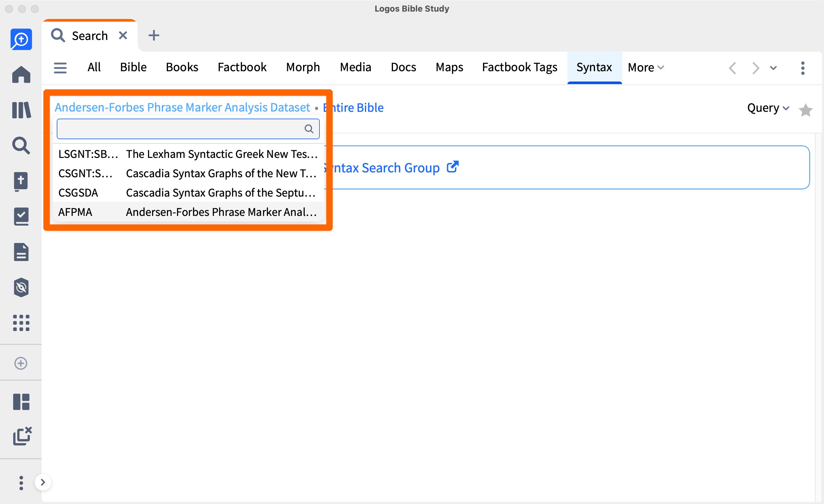Viewport: 824px width, 504px height.
Task: Click the close all panels icon
Action: pyautogui.click(x=22, y=436)
